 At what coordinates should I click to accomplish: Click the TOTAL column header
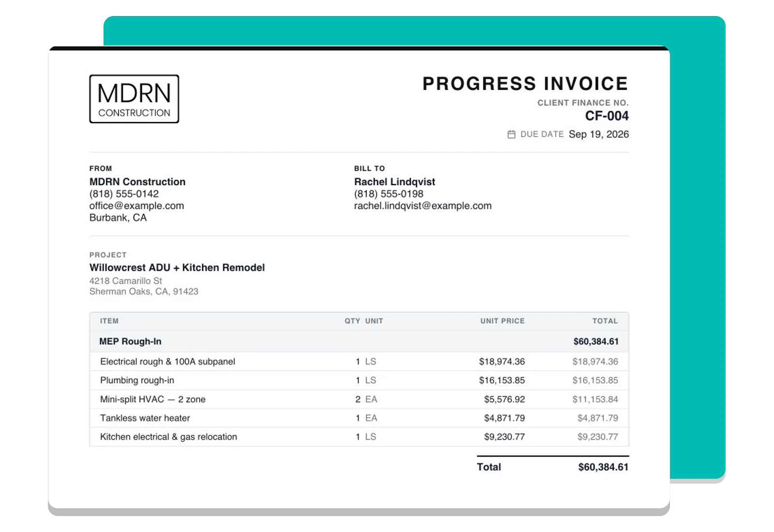[605, 321]
